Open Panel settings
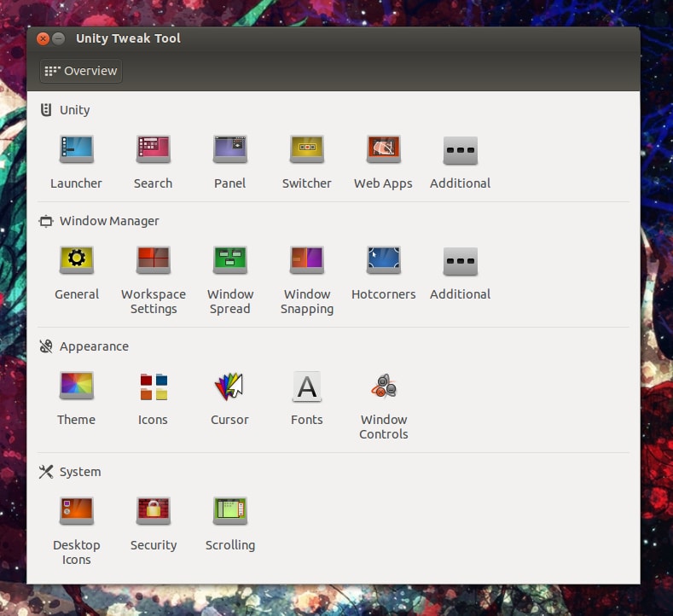 click(x=229, y=150)
